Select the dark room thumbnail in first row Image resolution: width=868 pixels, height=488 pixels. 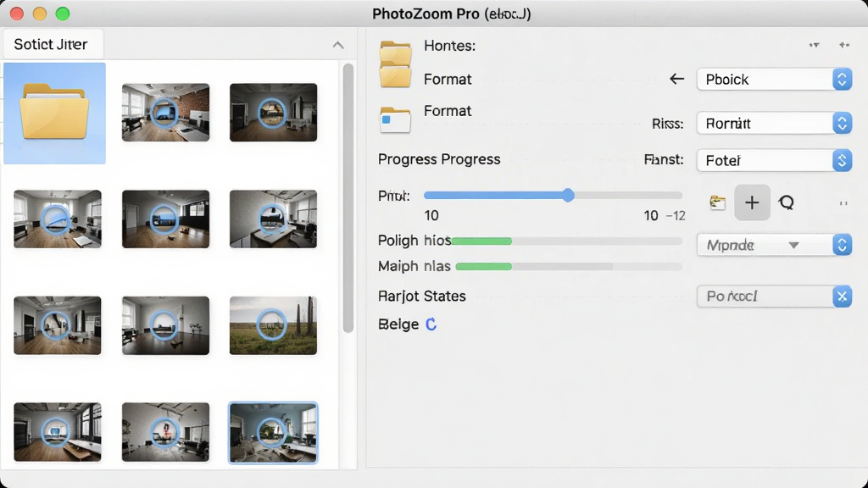(x=274, y=113)
